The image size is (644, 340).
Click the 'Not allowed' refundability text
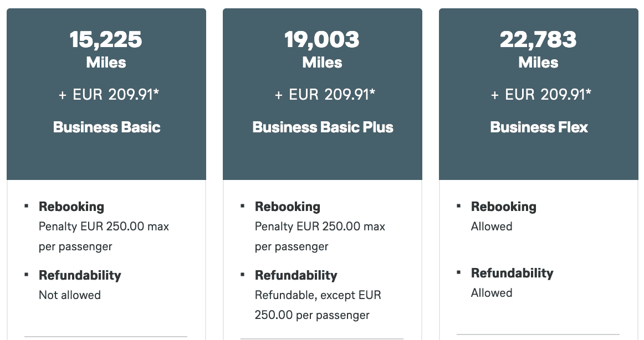click(70, 295)
